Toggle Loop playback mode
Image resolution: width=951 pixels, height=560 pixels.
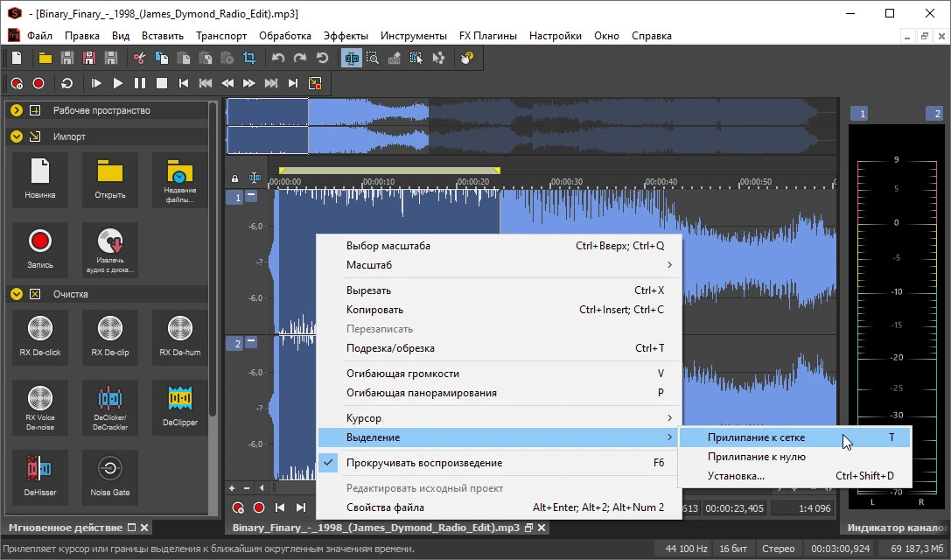(x=66, y=83)
